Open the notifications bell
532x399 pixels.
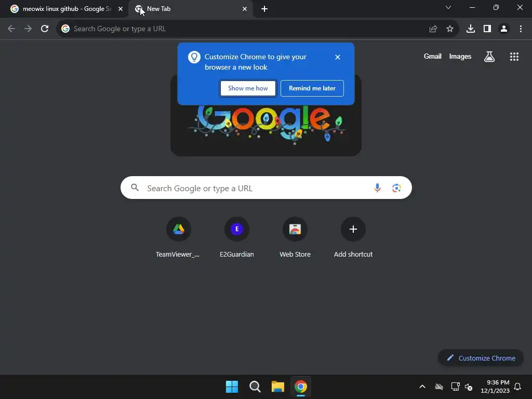pos(518,387)
